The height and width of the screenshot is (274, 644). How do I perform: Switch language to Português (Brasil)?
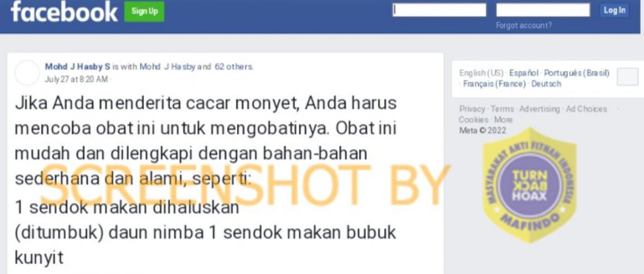pos(576,73)
